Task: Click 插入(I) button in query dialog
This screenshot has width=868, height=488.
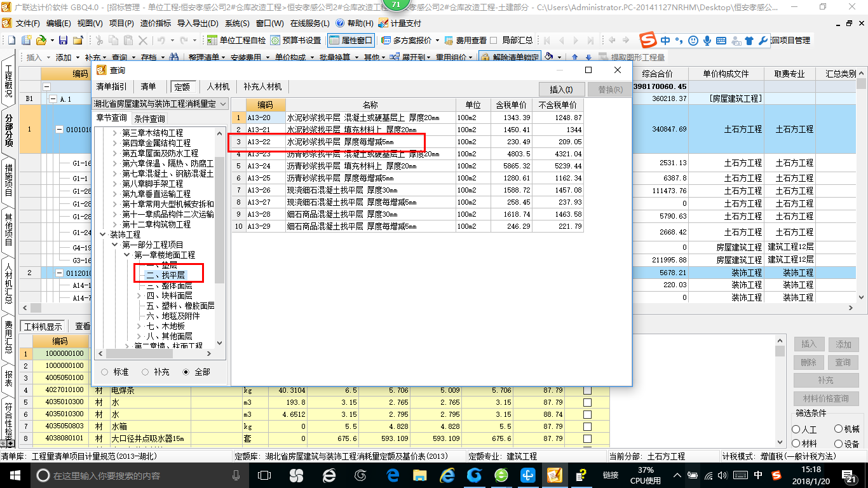Action: coord(561,90)
